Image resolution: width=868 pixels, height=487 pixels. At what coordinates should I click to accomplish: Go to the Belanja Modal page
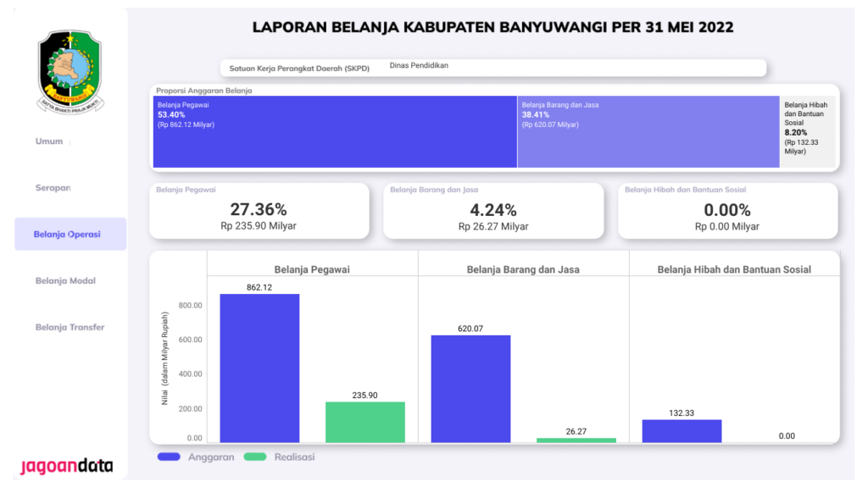coord(65,280)
